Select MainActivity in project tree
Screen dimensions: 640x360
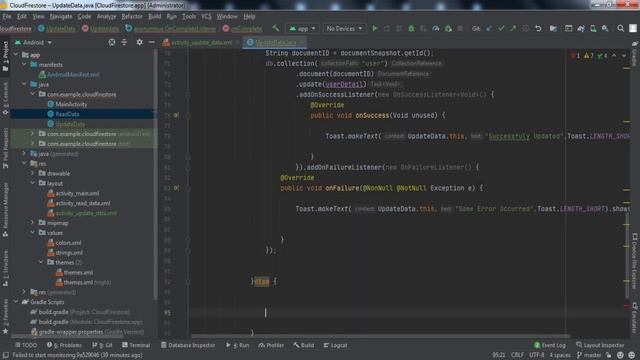pyautogui.click(x=71, y=104)
